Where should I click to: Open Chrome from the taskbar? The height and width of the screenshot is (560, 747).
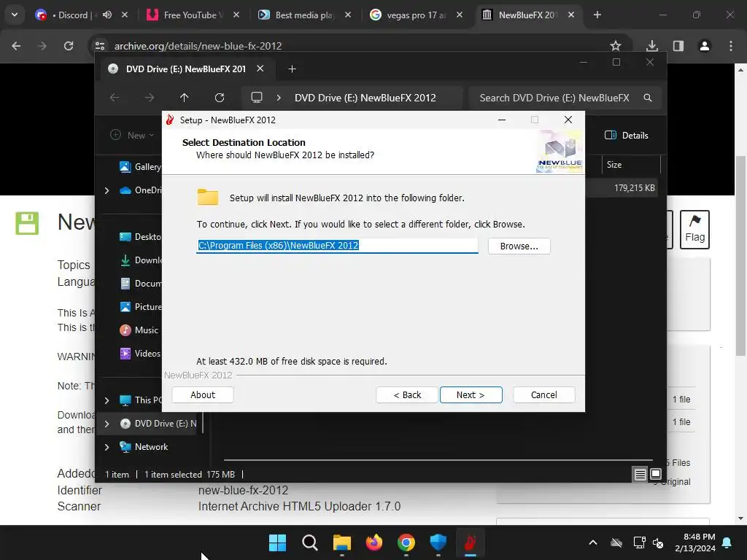coord(406,542)
